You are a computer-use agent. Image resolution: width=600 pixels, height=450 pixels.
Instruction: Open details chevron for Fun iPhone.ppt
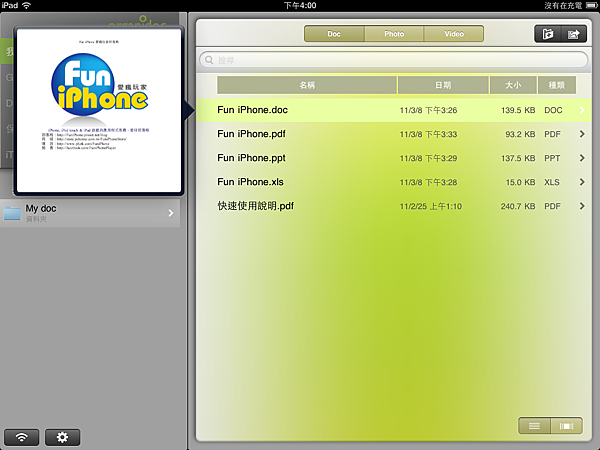point(582,158)
